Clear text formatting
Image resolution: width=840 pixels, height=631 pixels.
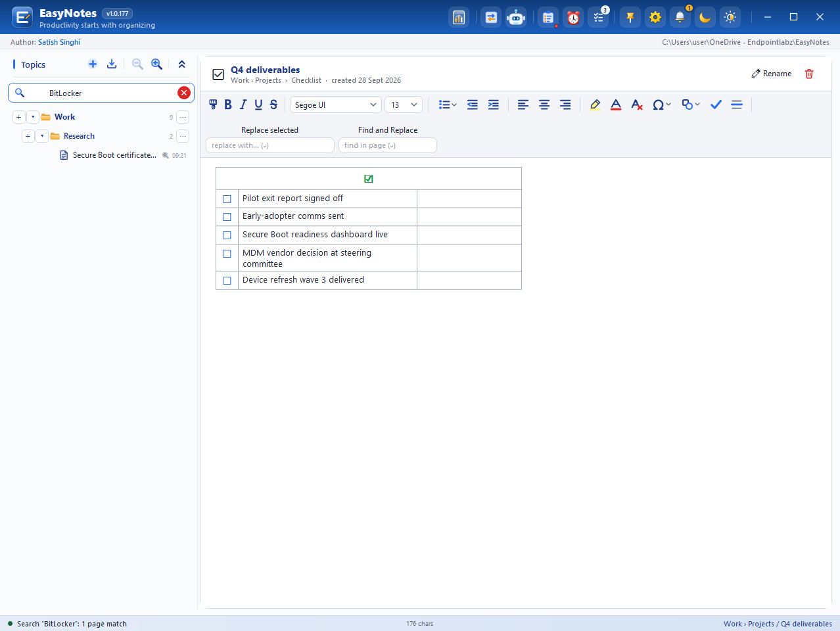pyautogui.click(x=637, y=105)
